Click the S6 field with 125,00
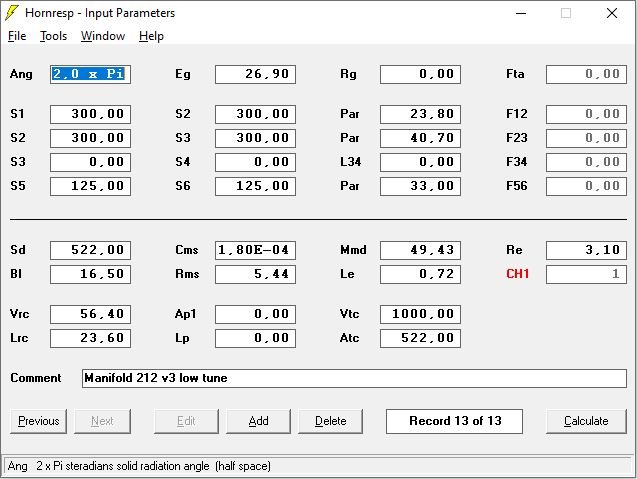Image resolution: width=637 pixels, height=479 pixels. tap(255, 186)
